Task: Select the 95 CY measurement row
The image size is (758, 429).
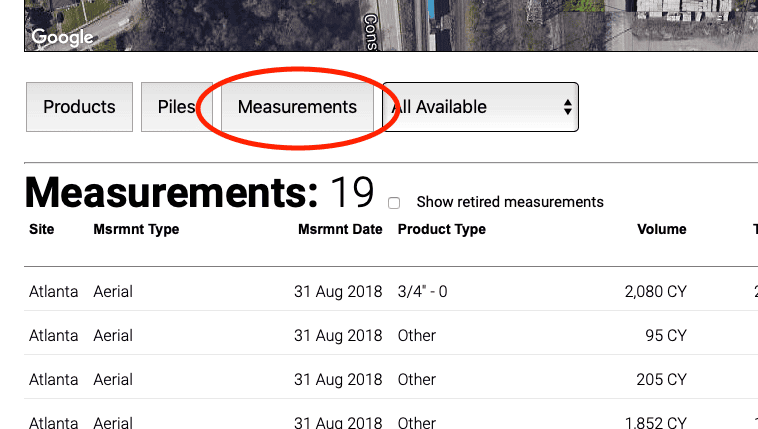Action: click(400, 336)
